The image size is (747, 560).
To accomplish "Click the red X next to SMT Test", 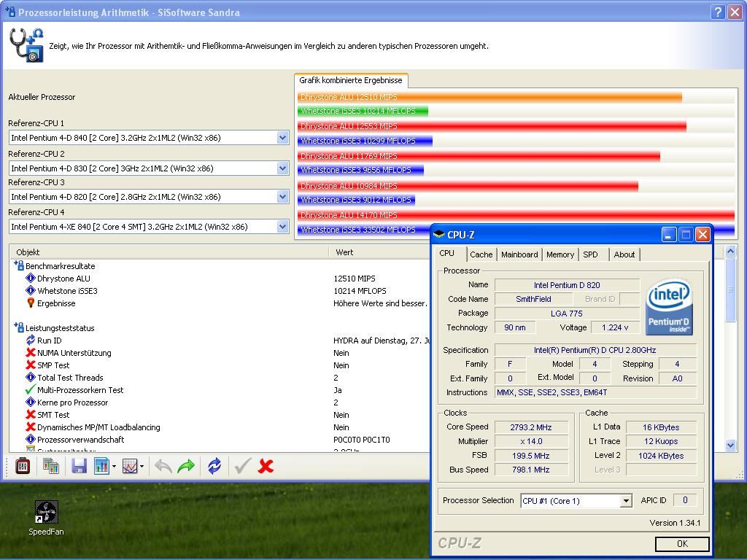I will (x=31, y=414).
